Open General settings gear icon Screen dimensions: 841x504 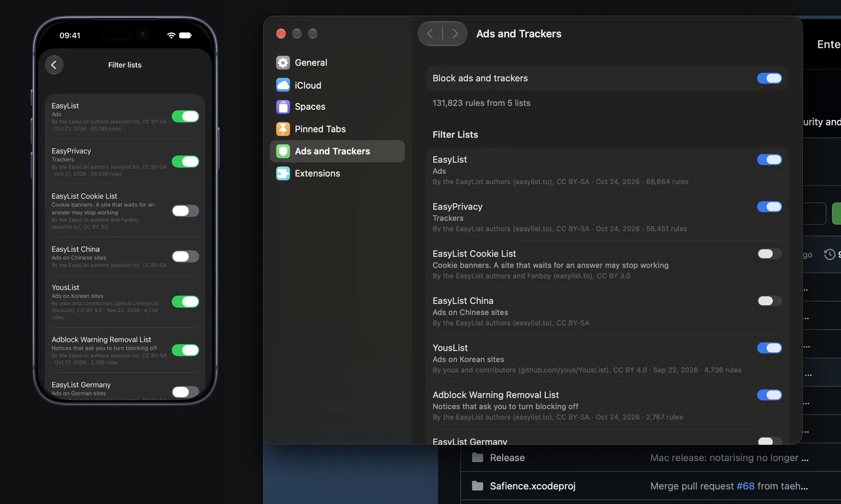tap(283, 63)
